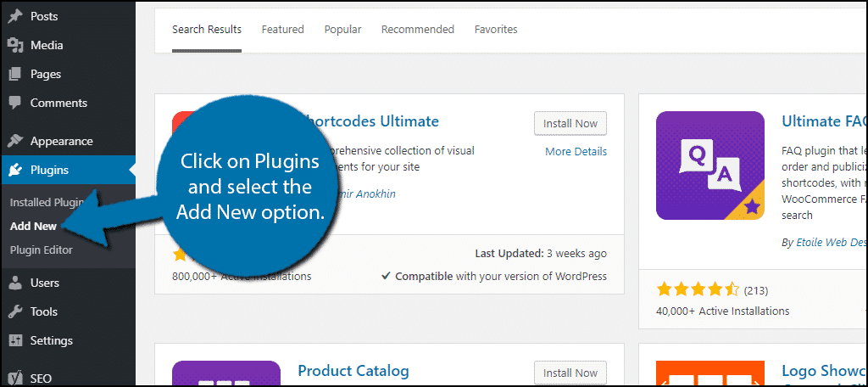
Task: Click the Tools wrench icon
Action: (x=15, y=311)
